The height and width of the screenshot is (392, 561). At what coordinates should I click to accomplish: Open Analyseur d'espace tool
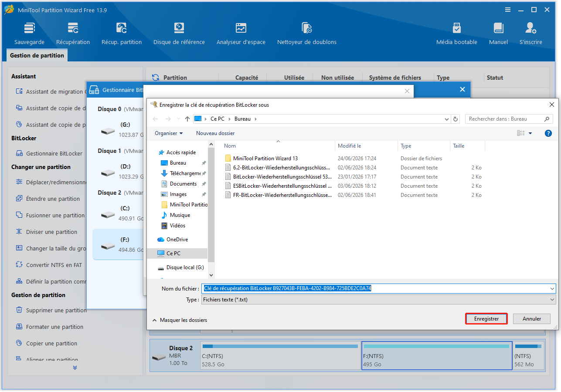(241, 34)
